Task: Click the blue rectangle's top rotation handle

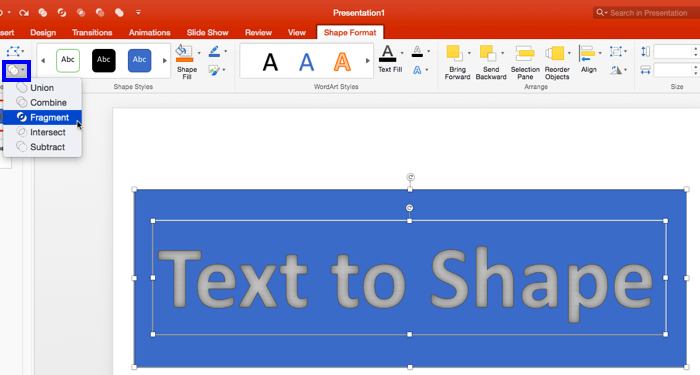Action: (410, 177)
